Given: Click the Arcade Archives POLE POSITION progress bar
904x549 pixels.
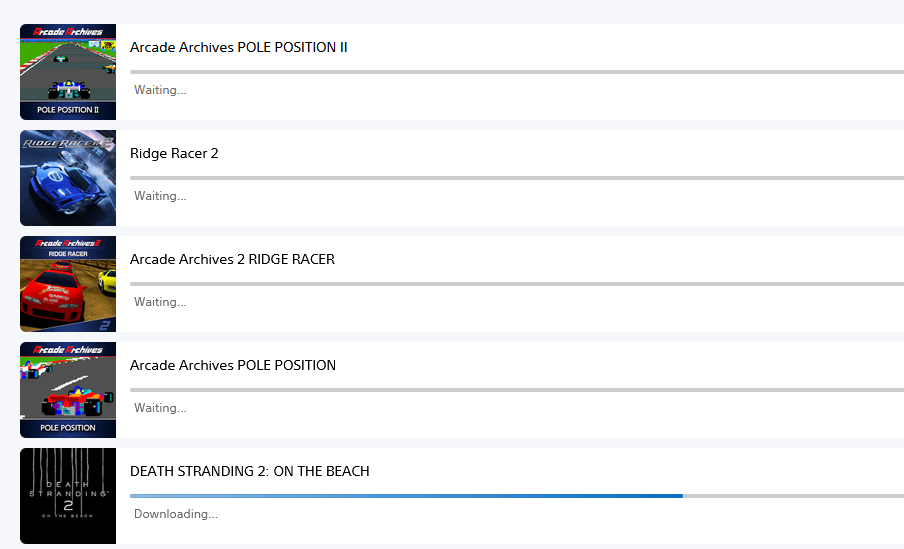Looking at the screenshot, I should [517, 390].
